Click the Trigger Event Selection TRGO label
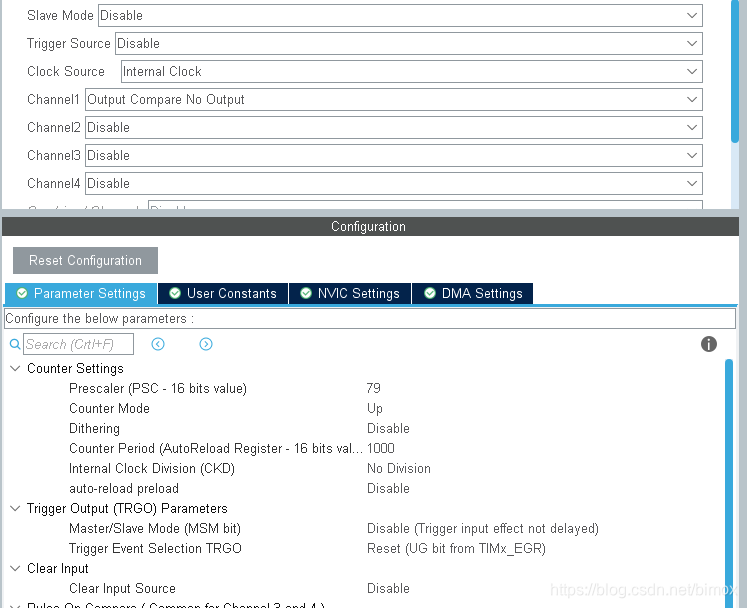The height and width of the screenshot is (608, 747). coord(155,548)
